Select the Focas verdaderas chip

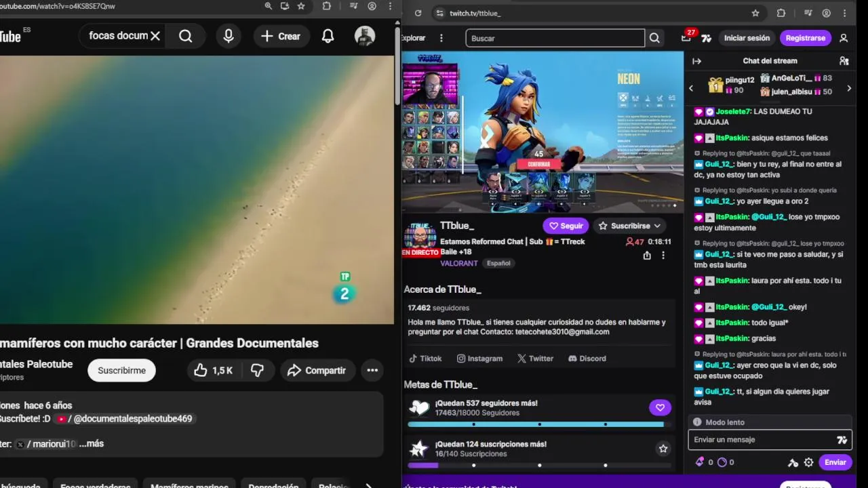pos(95,484)
